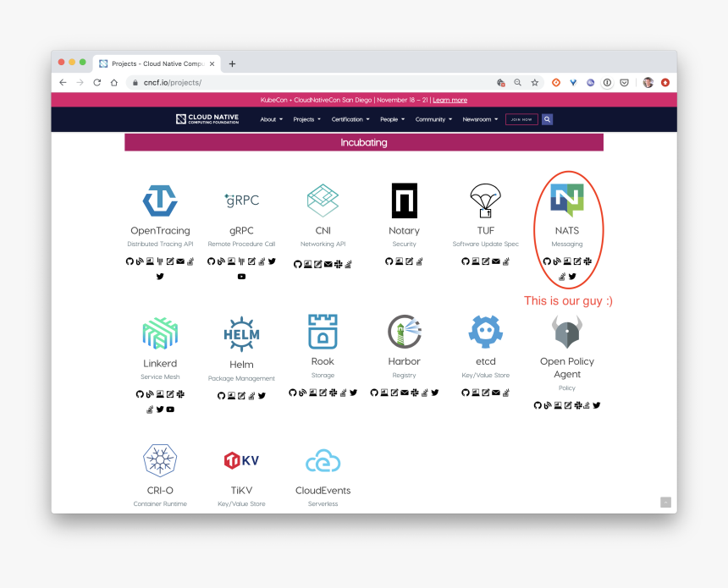Viewport: 728px width, 588px height.
Task: Open the Rook castle logo
Action: click(x=323, y=332)
